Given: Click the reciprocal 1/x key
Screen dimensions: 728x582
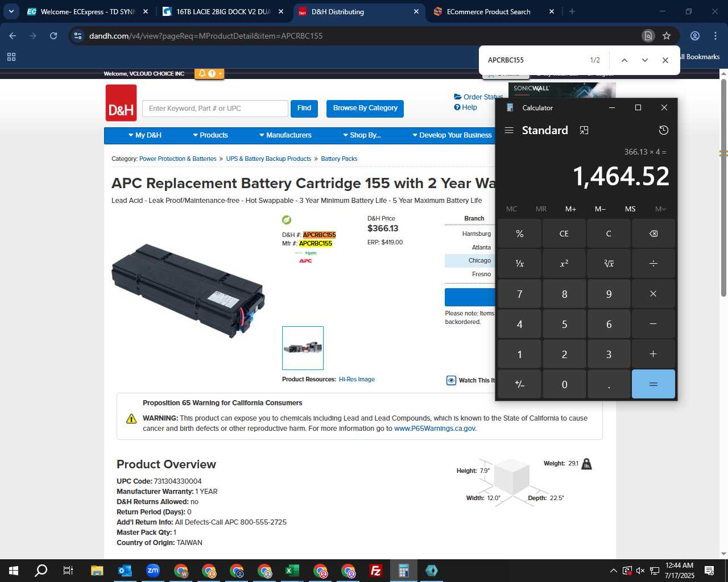Looking at the screenshot, I should (x=520, y=263).
